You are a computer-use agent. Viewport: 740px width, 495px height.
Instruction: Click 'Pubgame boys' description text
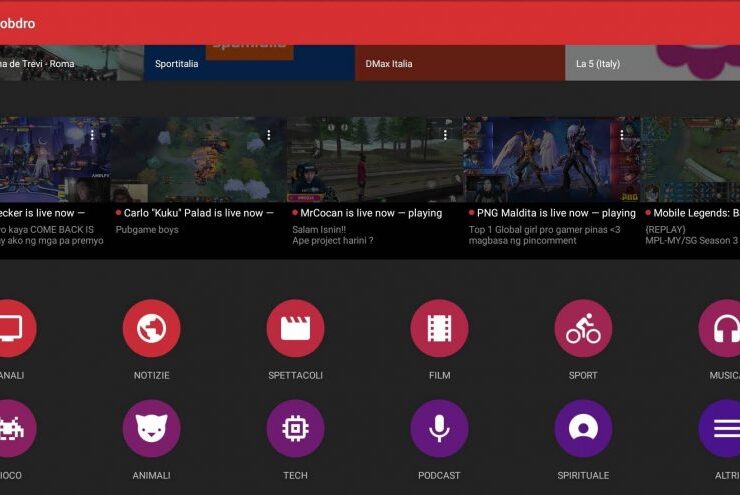coord(147,230)
